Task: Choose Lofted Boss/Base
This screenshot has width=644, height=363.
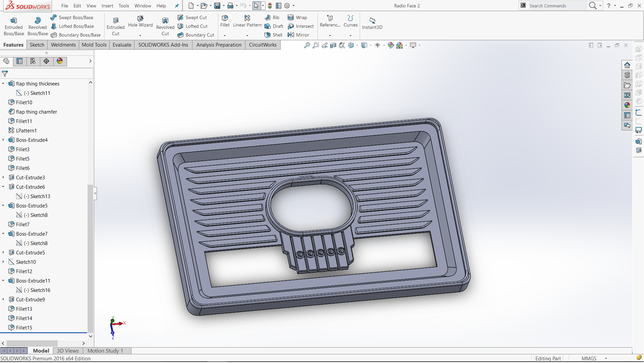Action: [72, 26]
